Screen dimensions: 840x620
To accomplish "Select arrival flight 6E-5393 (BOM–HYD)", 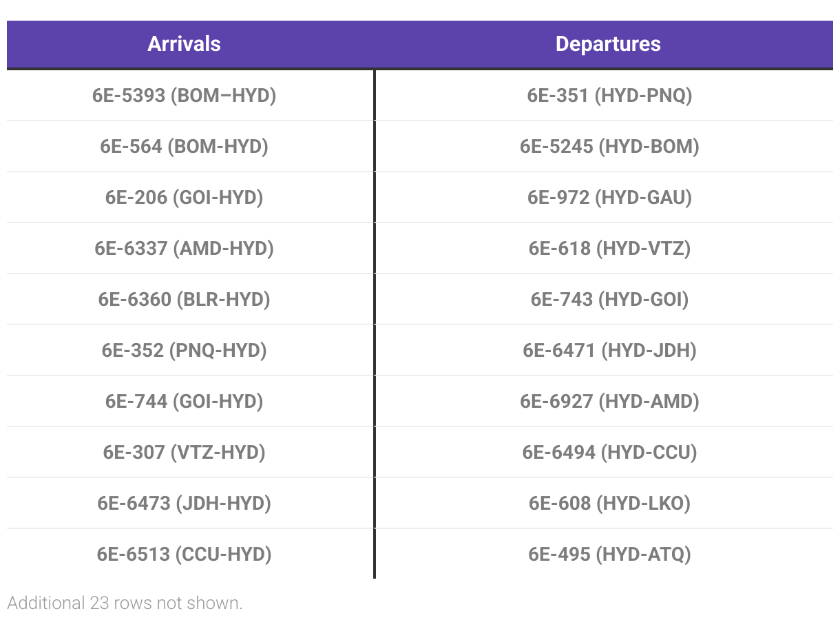I will (x=184, y=95).
